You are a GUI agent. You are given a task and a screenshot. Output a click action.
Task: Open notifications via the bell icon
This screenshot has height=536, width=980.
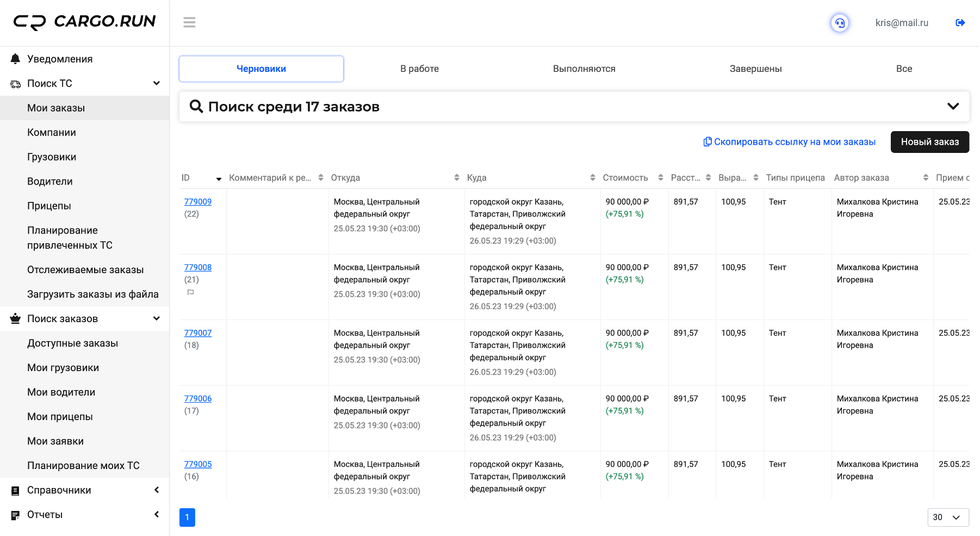tap(15, 59)
